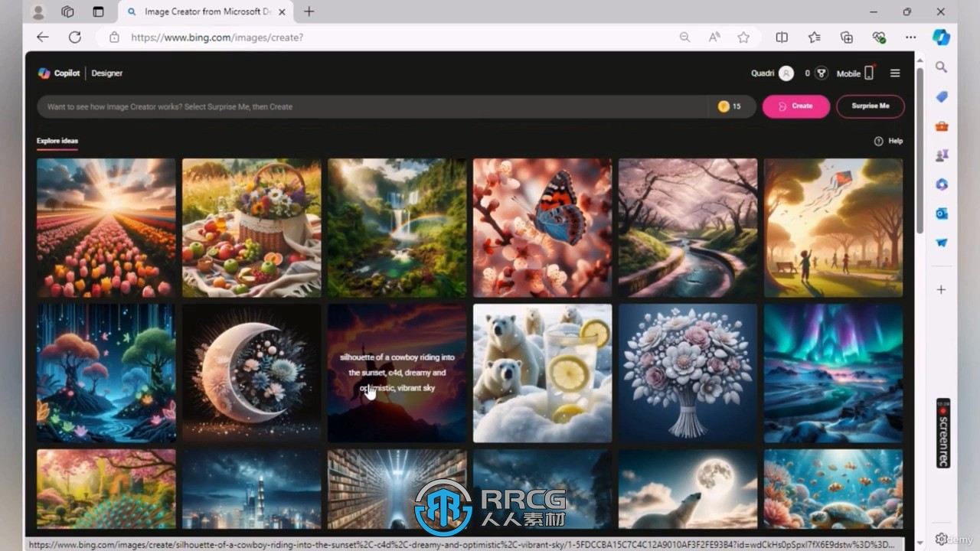
Task: Open sidebar Tools briefcase icon
Action: 941,126
